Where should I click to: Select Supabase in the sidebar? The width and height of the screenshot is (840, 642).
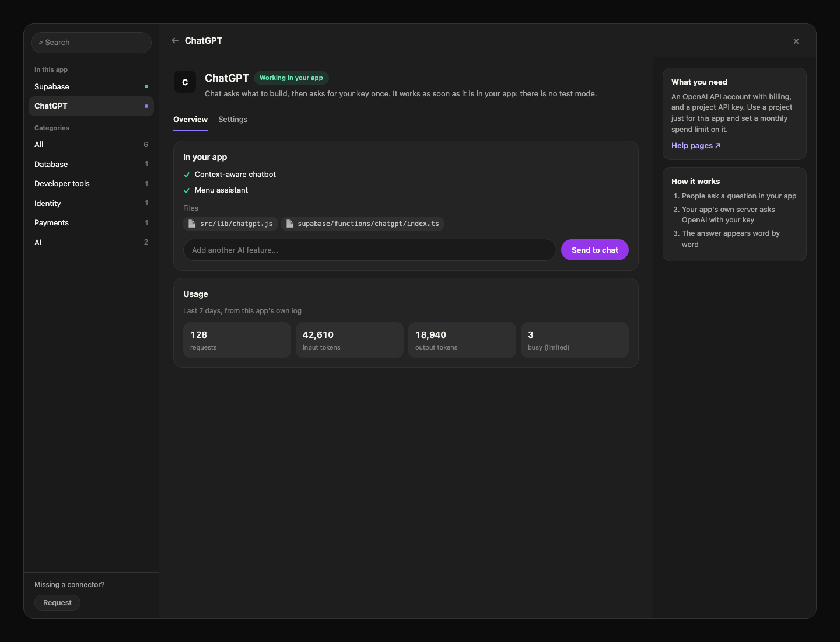click(x=91, y=87)
